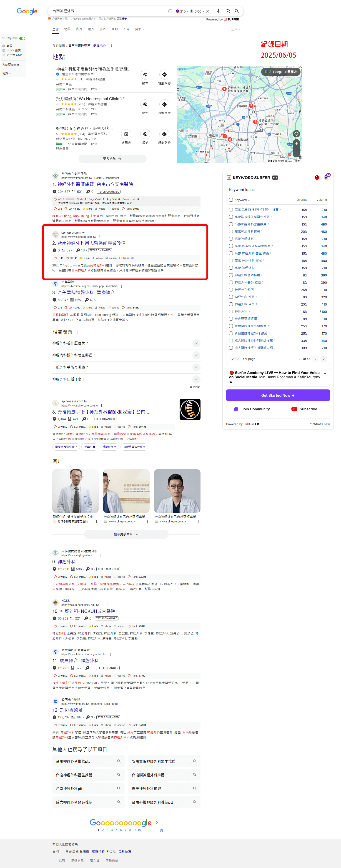
Task: Go to next page of keyword ideas
Action: pos(324,359)
